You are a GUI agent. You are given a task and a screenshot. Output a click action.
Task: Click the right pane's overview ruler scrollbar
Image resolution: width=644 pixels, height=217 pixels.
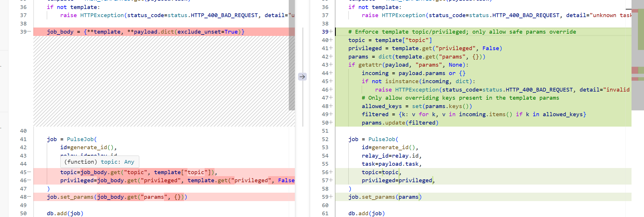point(638,55)
